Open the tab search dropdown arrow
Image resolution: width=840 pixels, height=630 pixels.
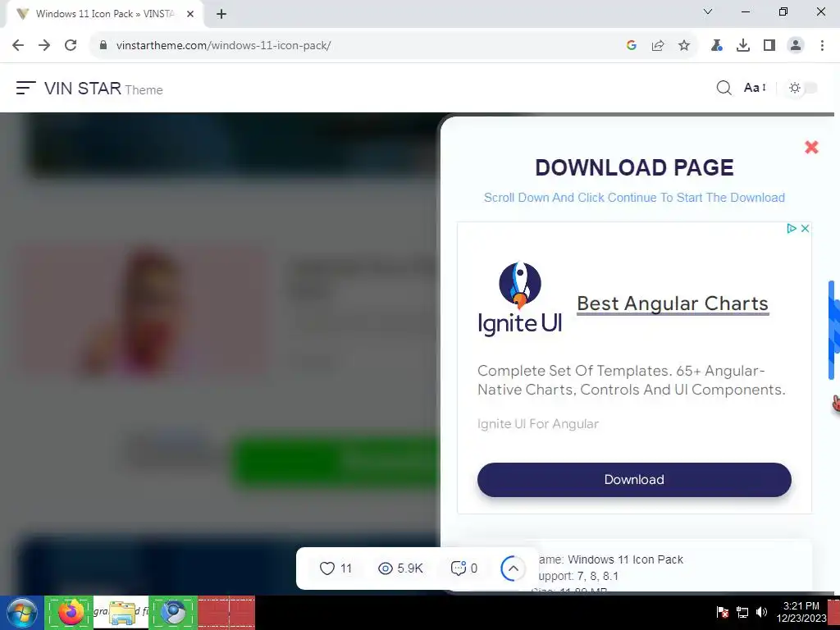tap(708, 11)
